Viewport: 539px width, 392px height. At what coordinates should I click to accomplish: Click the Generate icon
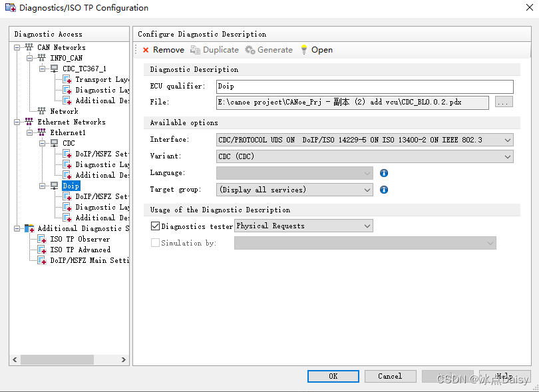tap(248, 49)
